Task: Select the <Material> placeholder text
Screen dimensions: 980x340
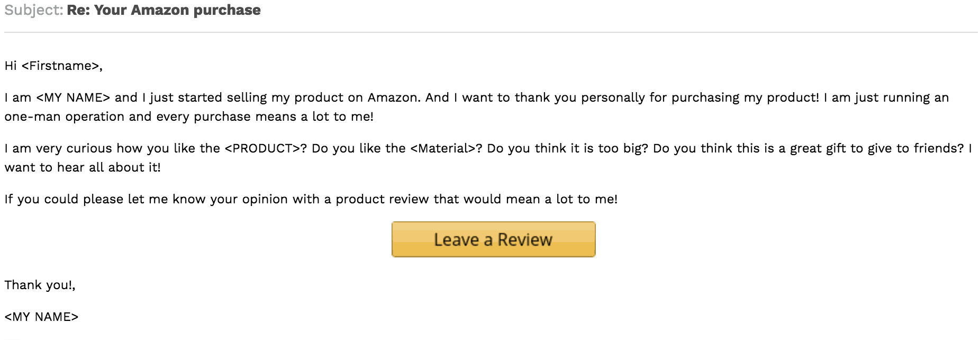Action: (441, 148)
